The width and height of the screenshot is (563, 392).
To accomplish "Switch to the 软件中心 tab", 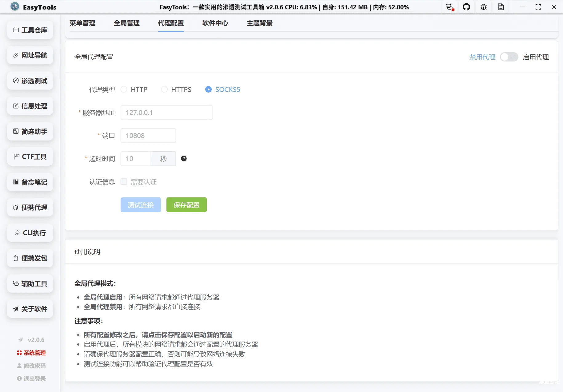I will (215, 23).
